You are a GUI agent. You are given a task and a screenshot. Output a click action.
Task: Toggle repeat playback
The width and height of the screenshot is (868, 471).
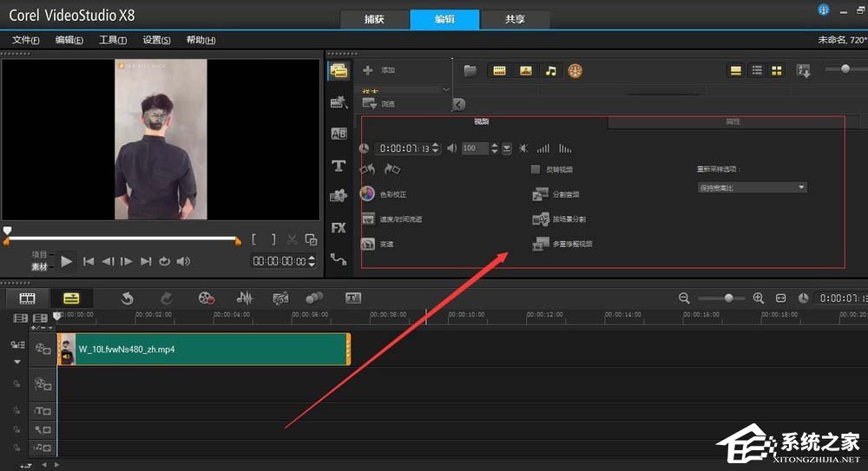(x=164, y=261)
